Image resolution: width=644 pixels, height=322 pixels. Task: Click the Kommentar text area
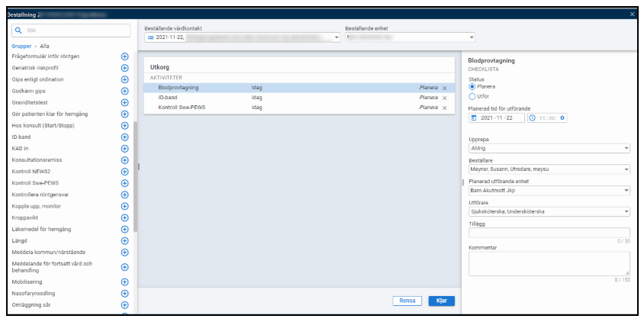tap(549, 263)
